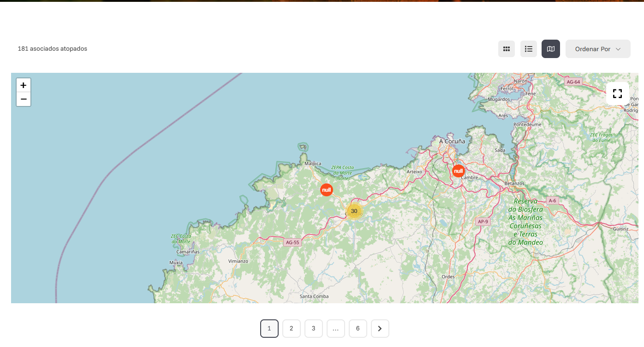The width and height of the screenshot is (644, 347).
Task: Click the AP-9 road badge
Action: tap(483, 222)
